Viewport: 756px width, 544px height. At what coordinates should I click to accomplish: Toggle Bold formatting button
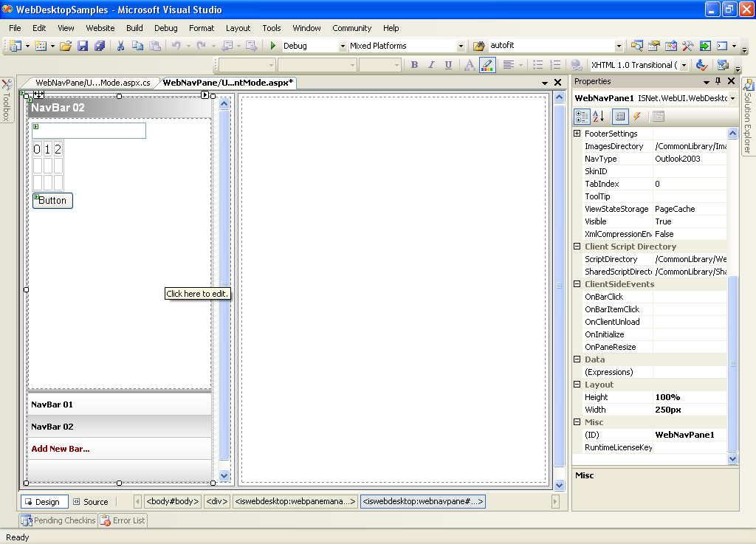(414, 65)
